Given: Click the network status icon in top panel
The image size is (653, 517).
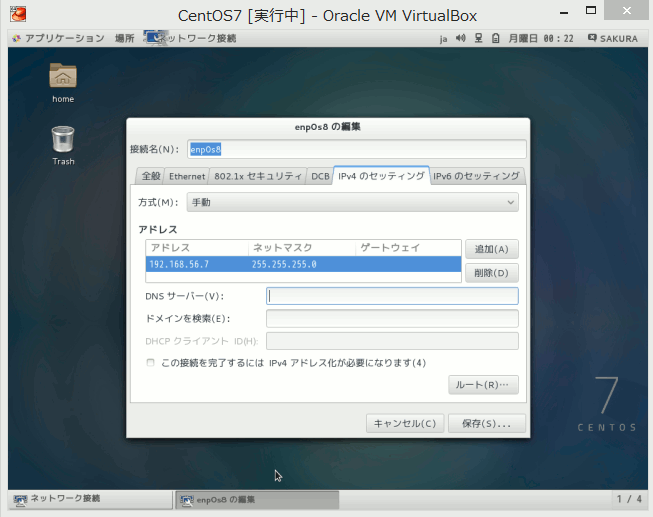Looking at the screenshot, I should click(x=478, y=38).
